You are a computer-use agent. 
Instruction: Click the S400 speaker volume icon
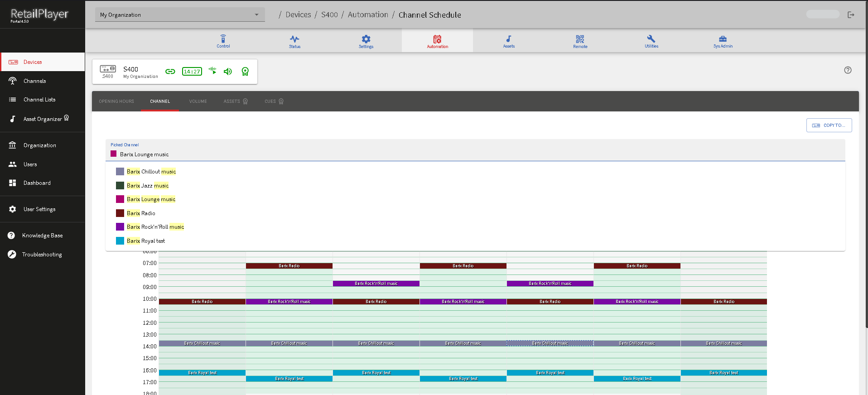pyautogui.click(x=228, y=72)
